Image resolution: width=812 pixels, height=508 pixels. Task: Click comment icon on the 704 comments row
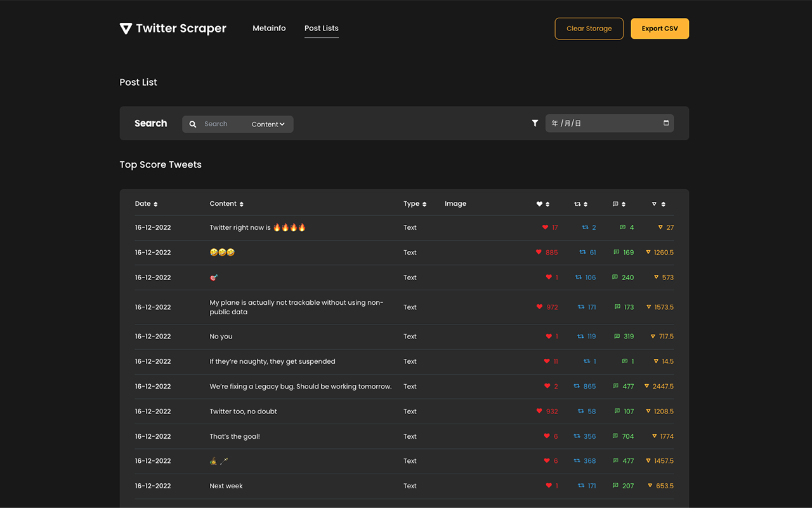tap(615, 436)
